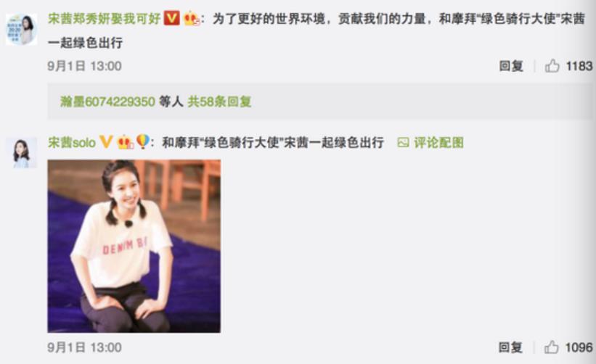
Task: Open username link 宋茜solo
Action: tap(72, 142)
